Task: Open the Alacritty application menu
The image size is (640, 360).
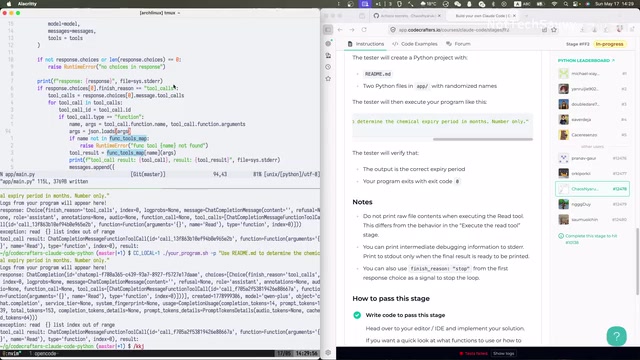Action: point(27,4)
